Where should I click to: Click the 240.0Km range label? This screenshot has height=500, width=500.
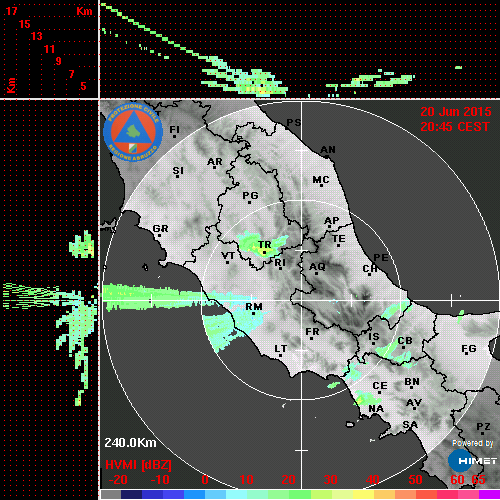[130, 443]
